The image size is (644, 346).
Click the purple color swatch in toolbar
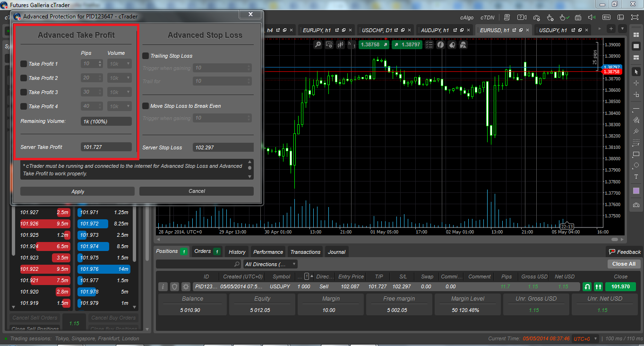(636, 191)
